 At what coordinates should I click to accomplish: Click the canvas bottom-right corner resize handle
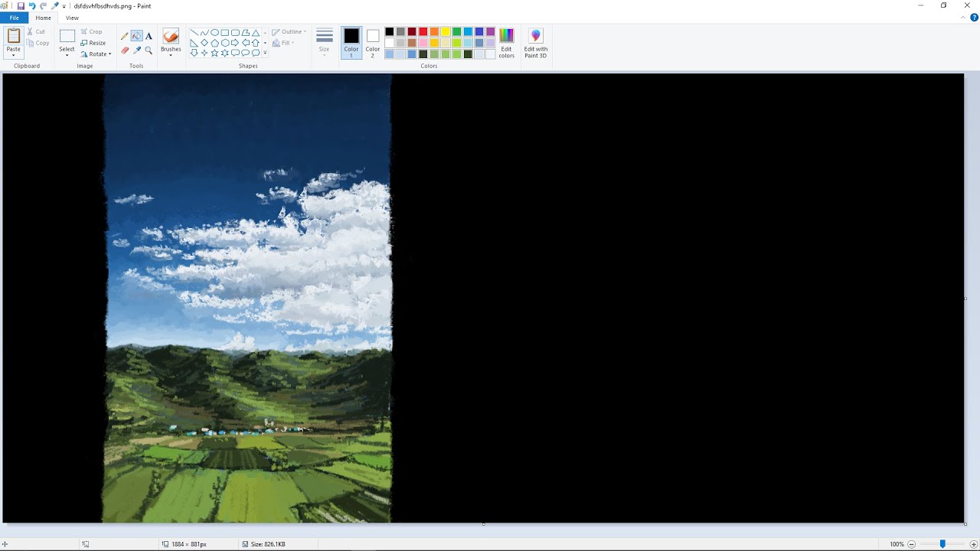(x=965, y=524)
